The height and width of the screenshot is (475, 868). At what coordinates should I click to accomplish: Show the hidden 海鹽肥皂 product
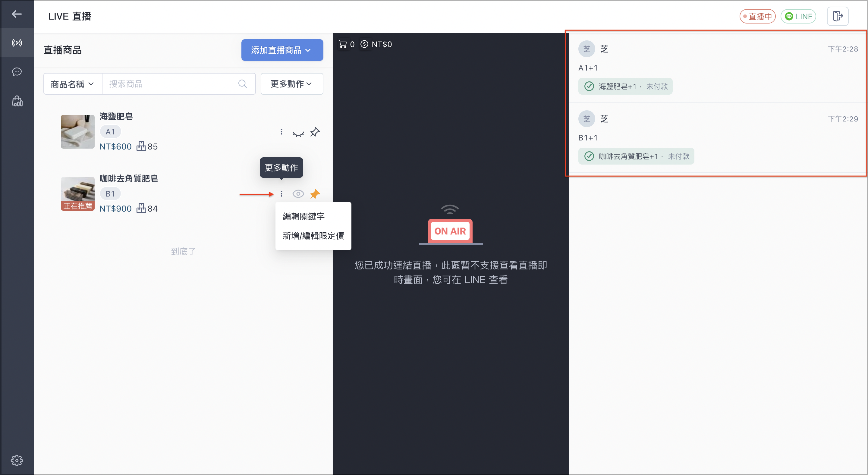[298, 133]
